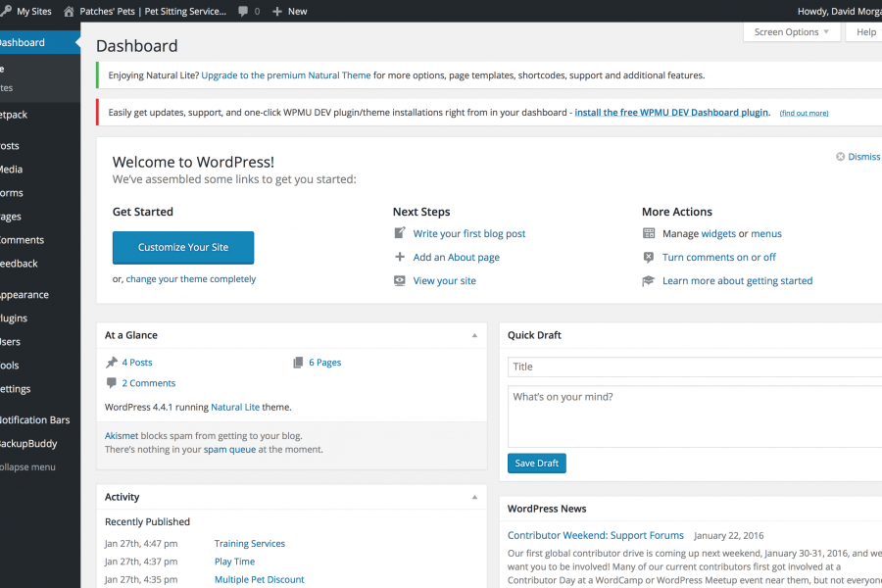
Task: Click the speech bubble icon beside 2 Comments
Action: tap(112, 382)
